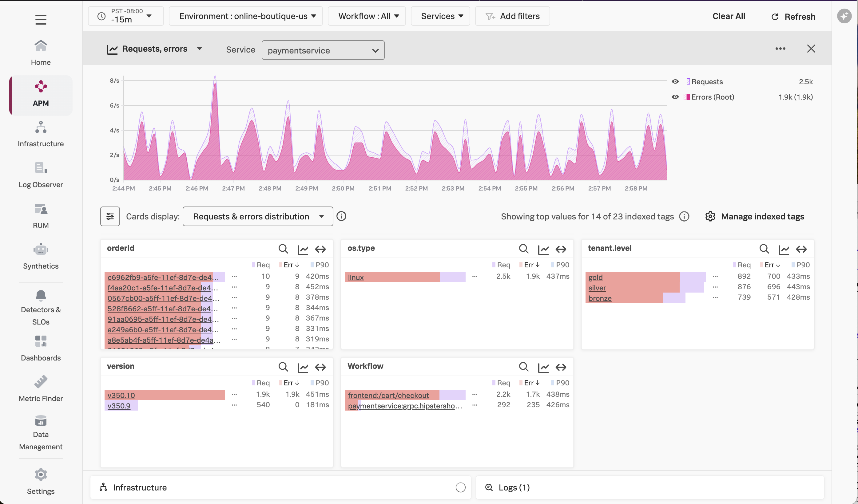858x504 pixels.
Task: Toggle visibility of Requests series
Action: pos(675,82)
